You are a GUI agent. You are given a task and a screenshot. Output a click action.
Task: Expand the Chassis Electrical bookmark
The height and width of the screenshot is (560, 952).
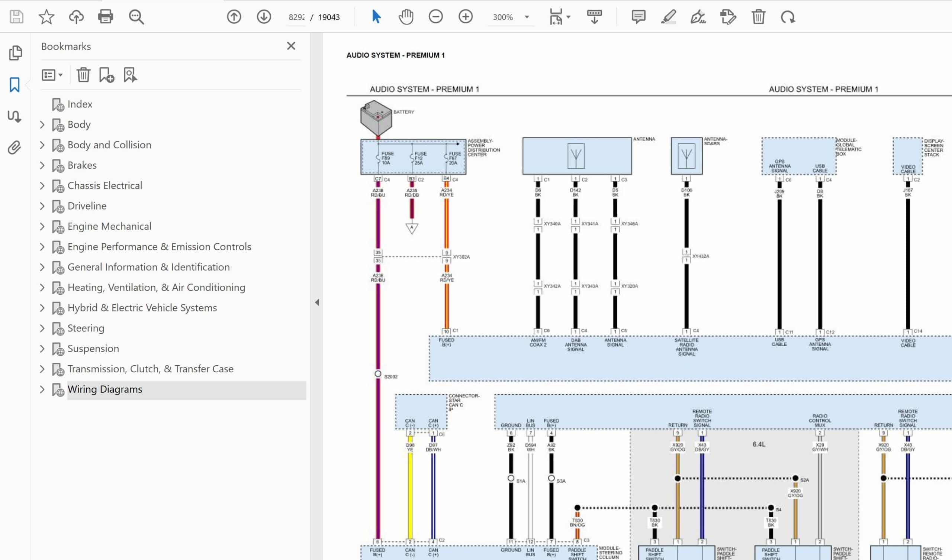[x=42, y=186]
